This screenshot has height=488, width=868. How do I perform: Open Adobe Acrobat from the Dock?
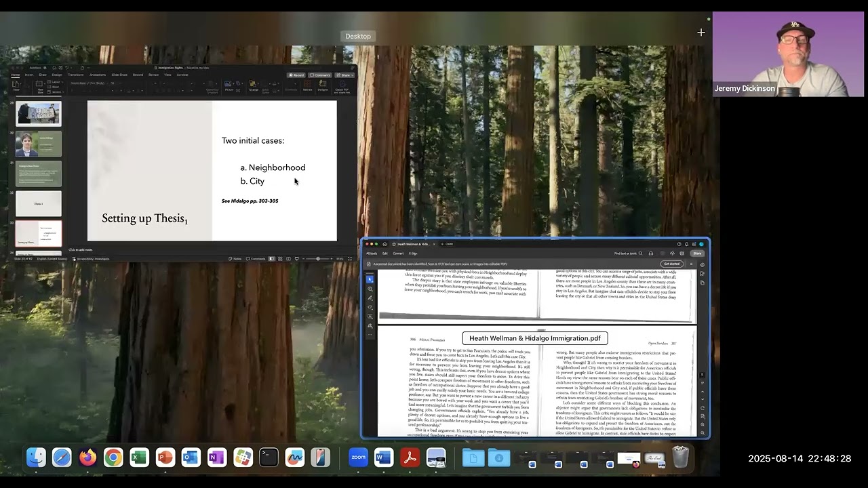click(410, 457)
